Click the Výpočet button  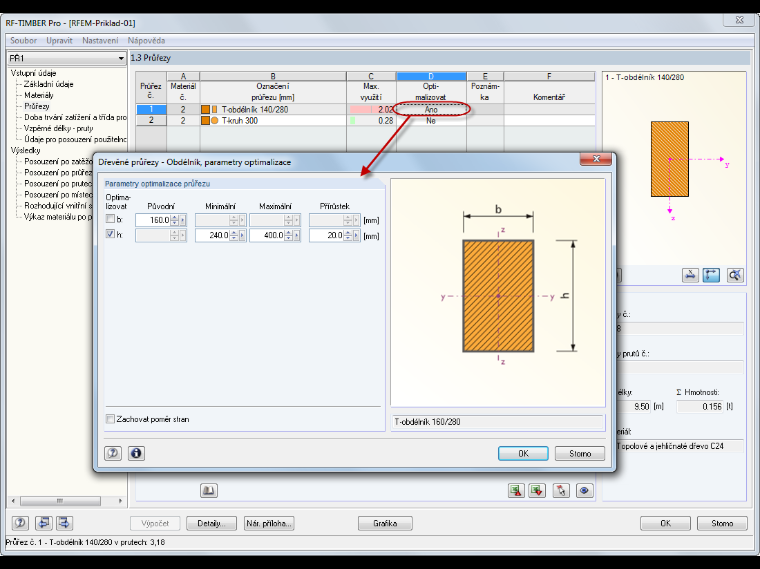pos(155,523)
